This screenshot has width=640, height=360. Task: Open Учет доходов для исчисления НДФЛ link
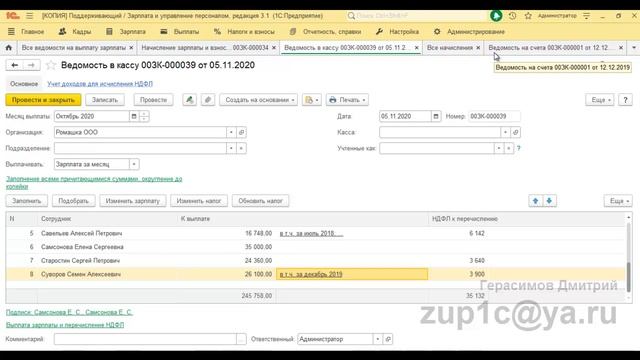click(x=100, y=84)
